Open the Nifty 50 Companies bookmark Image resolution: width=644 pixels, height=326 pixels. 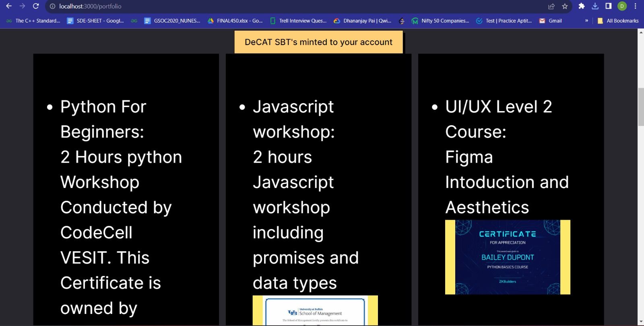(x=440, y=21)
